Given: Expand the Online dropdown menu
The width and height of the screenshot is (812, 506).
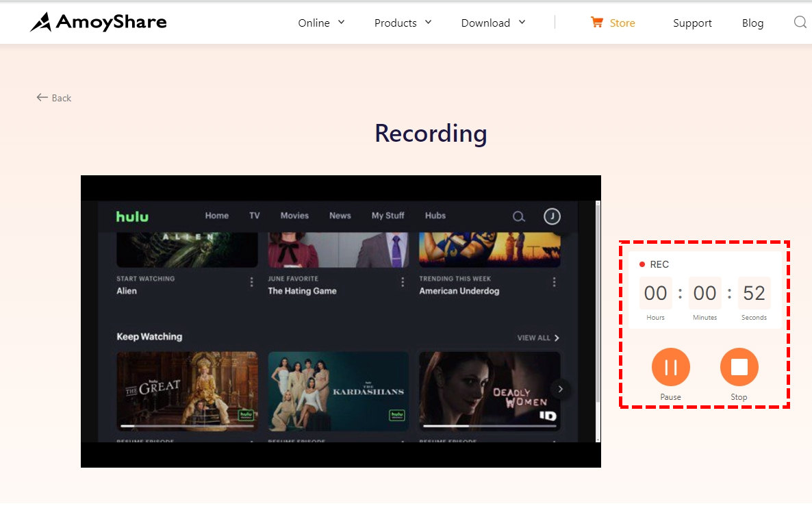Looking at the screenshot, I should [x=321, y=23].
